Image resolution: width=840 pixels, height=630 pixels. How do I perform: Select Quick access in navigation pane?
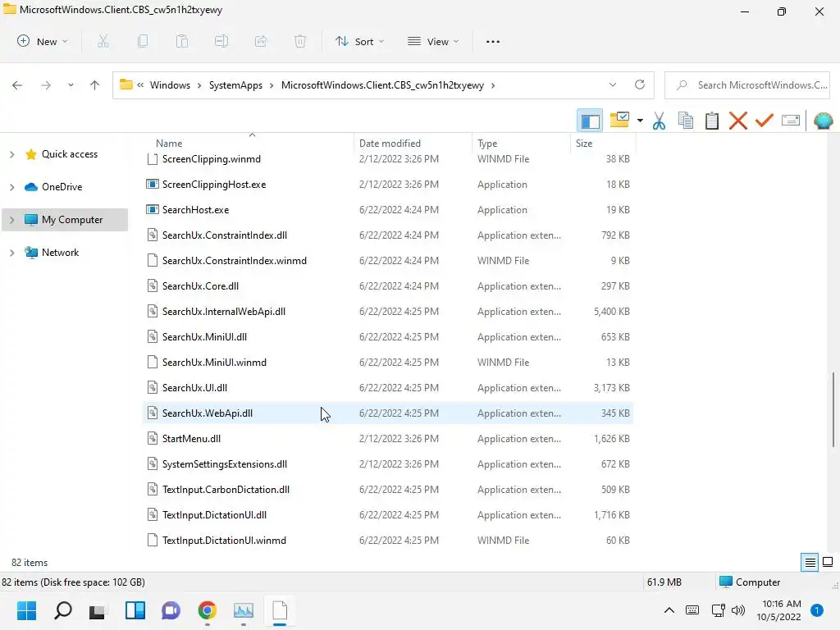coord(70,154)
